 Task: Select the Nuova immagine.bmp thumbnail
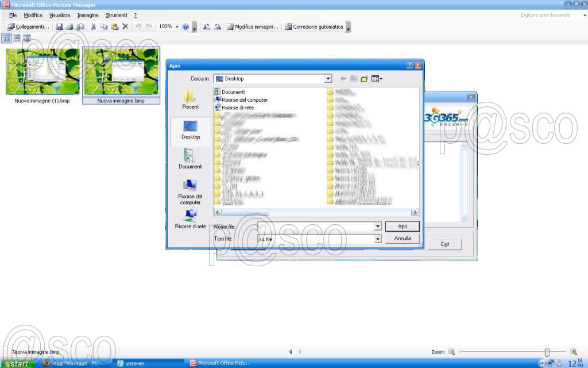(x=121, y=75)
